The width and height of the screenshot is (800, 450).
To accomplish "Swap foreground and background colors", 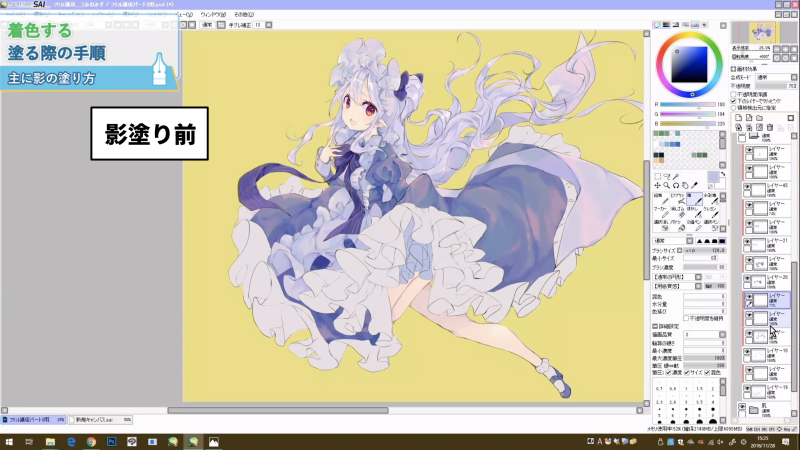I will tap(723, 174).
